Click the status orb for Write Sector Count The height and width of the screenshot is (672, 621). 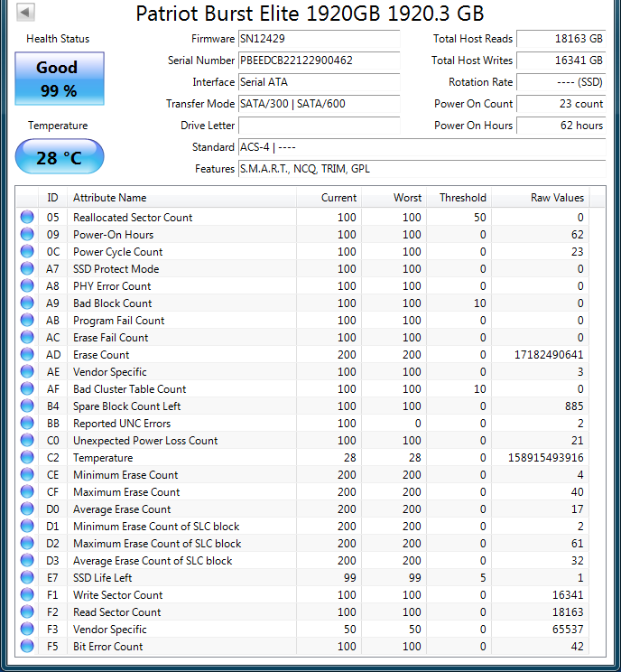point(27,594)
